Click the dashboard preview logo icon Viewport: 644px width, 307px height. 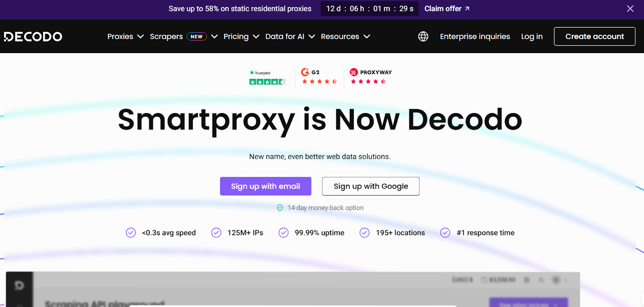tap(19, 286)
